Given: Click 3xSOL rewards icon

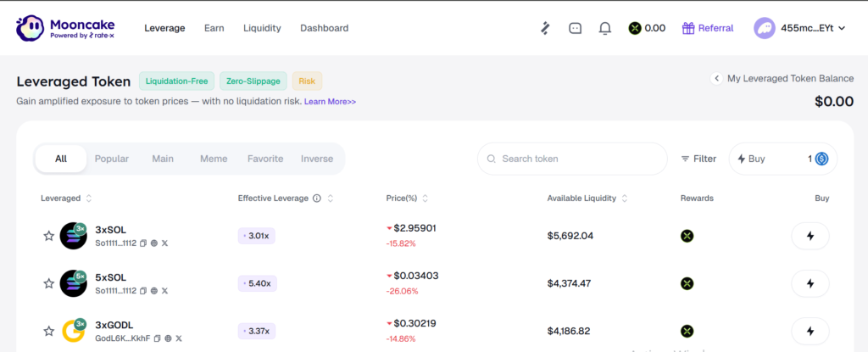Looking at the screenshot, I should [x=687, y=236].
